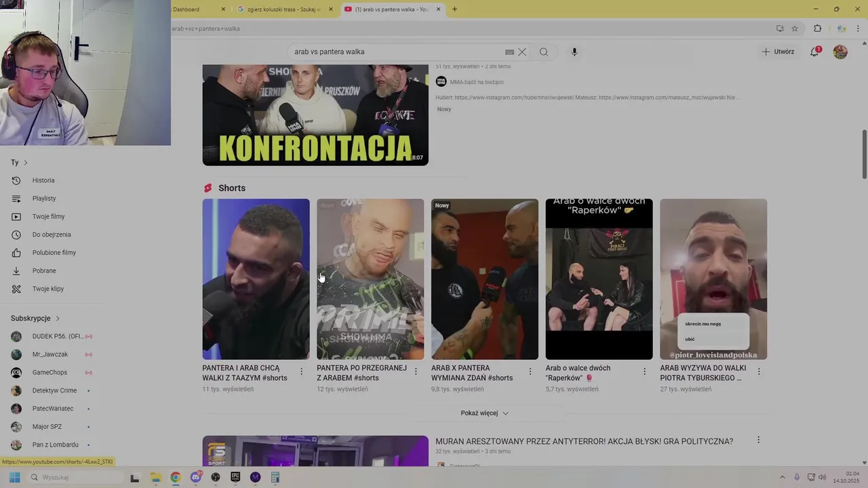Click the Utwórz create button
Screen dimensions: 868x488
pos(778,52)
